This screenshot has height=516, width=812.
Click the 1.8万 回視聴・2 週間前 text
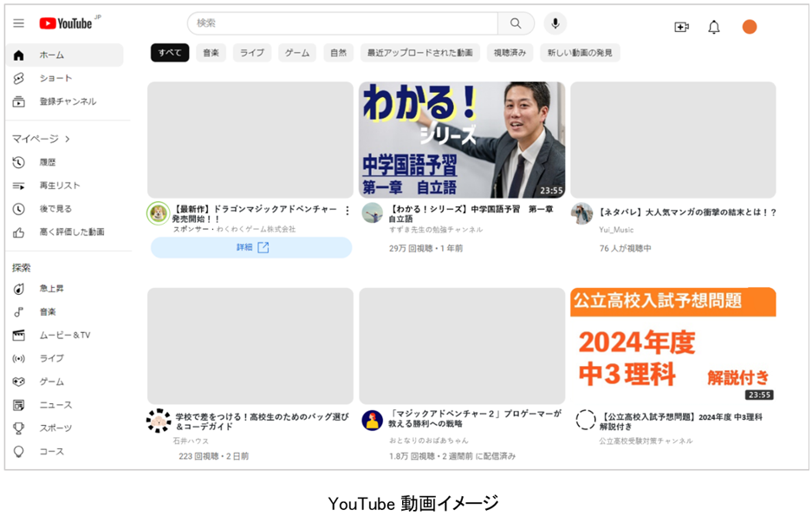pos(452,456)
